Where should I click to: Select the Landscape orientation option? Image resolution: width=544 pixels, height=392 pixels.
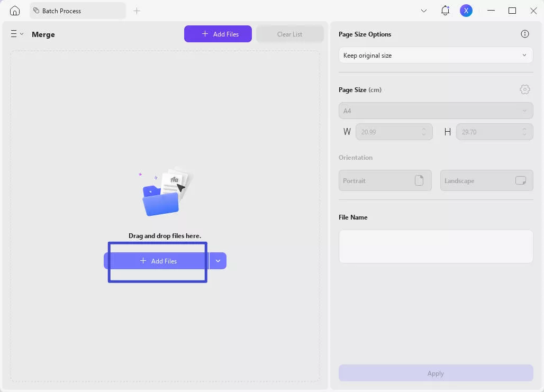[486, 180]
